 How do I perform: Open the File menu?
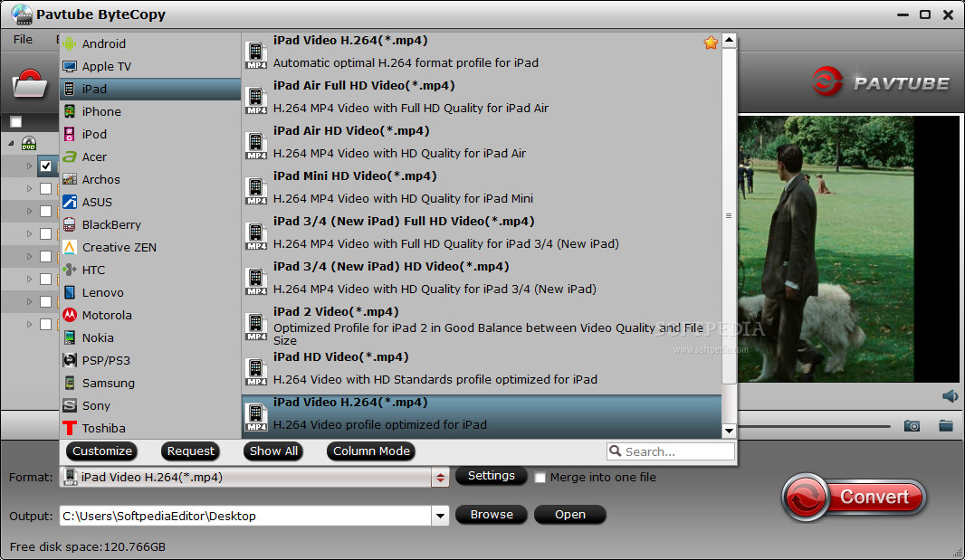[23, 40]
